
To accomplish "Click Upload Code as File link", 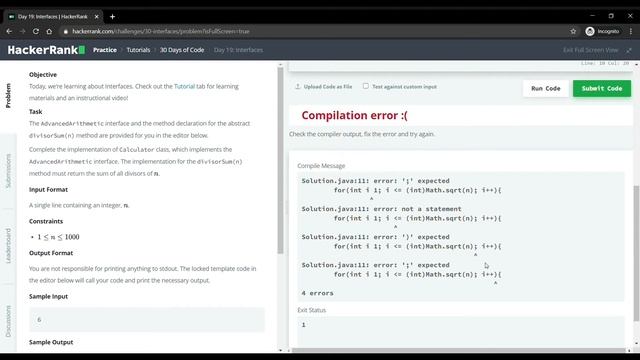I will (x=328, y=87).
